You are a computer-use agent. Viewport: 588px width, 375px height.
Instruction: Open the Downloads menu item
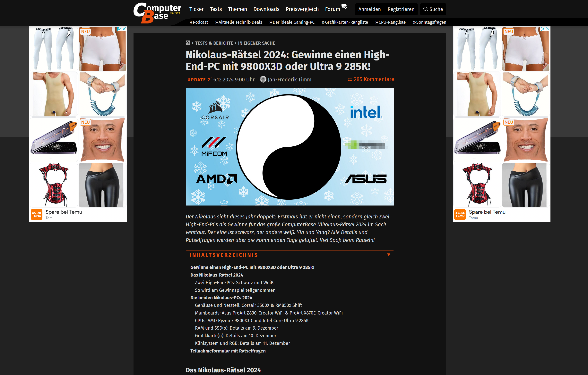(x=266, y=9)
